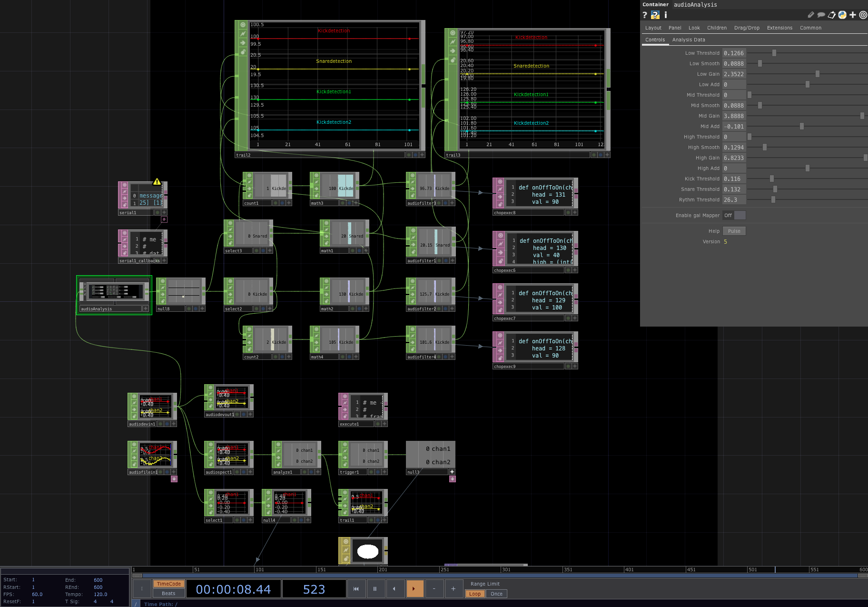Enable Once range limit mode
Image resolution: width=868 pixels, height=607 pixels.
(x=496, y=594)
